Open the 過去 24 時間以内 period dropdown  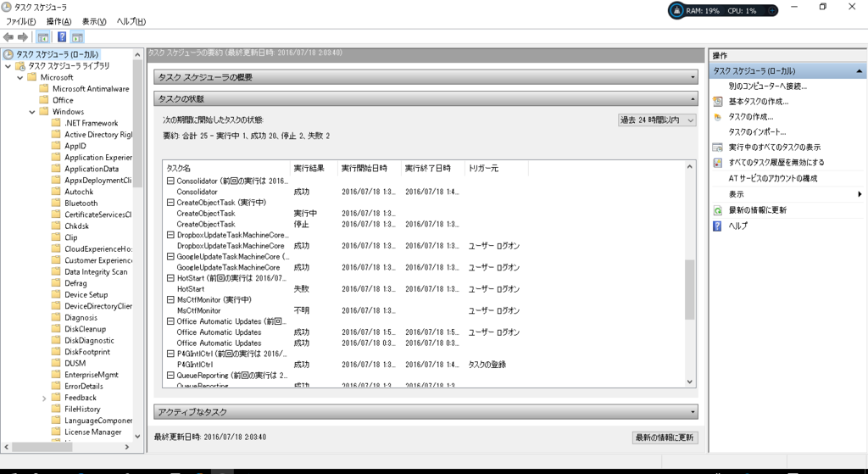[x=657, y=120]
